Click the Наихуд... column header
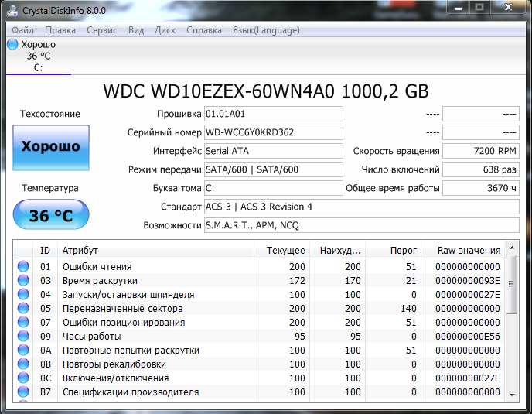 click(x=338, y=250)
